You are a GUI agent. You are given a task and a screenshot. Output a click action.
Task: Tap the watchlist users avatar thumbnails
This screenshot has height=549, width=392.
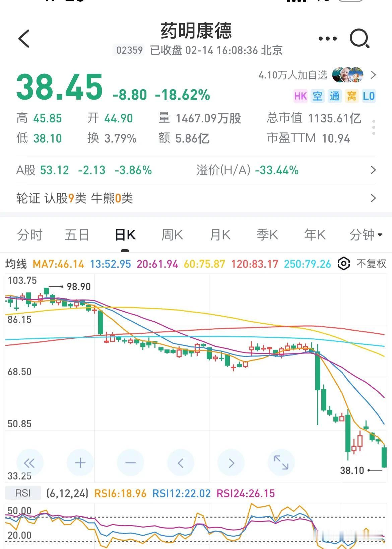pyautogui.click(x=348, y=75)
